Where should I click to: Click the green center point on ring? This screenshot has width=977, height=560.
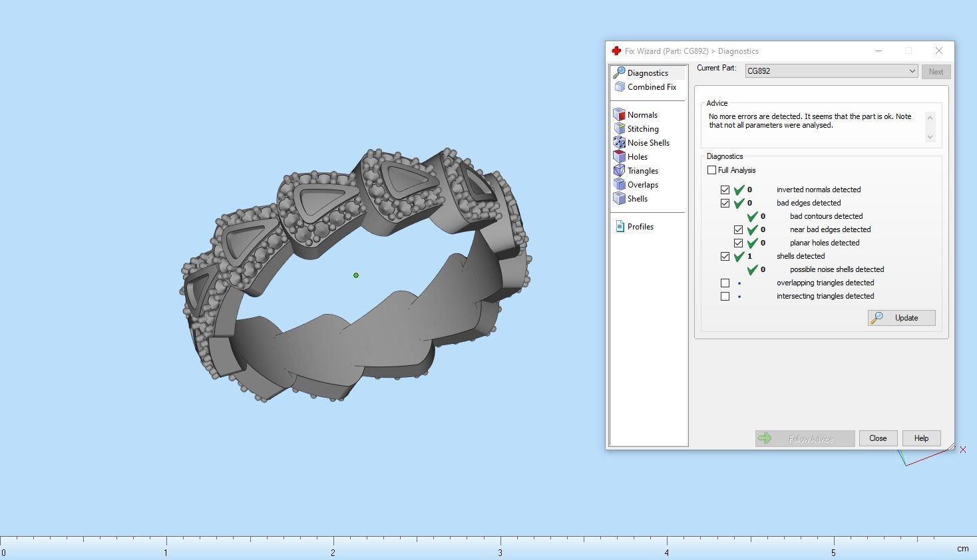click(356, 275)
